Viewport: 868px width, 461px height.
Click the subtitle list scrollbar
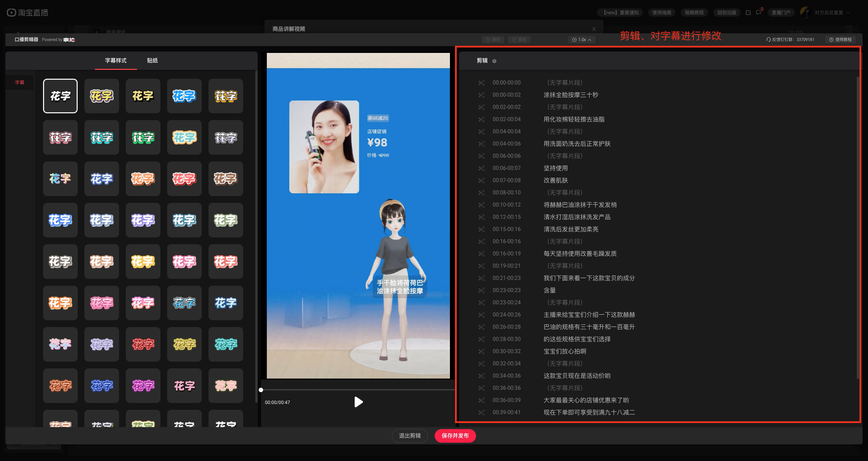pyautogui.click(x=858, y=227)
